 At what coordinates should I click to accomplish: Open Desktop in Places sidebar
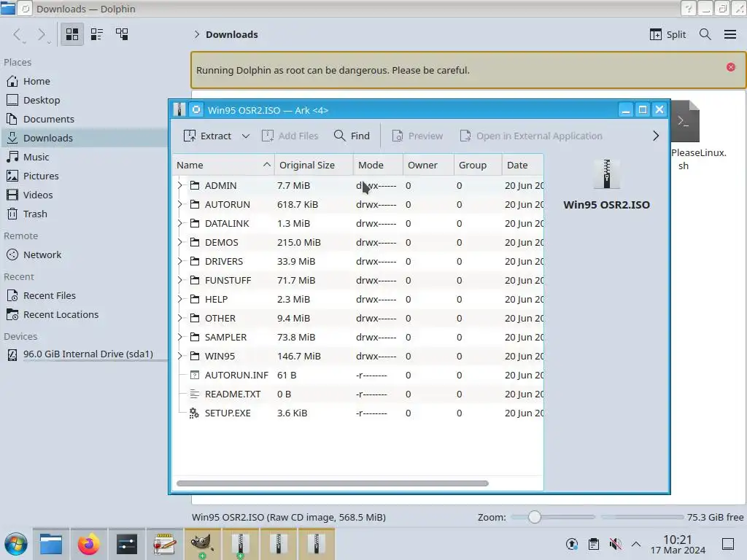(x=84, y=101)
